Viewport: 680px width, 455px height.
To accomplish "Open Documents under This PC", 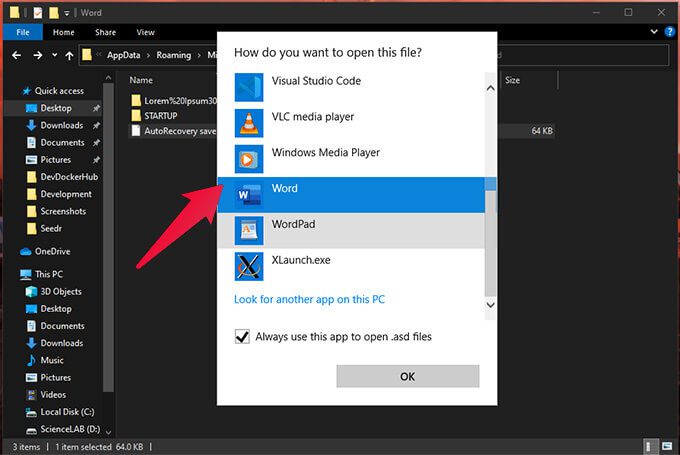I will click(62, 326).
